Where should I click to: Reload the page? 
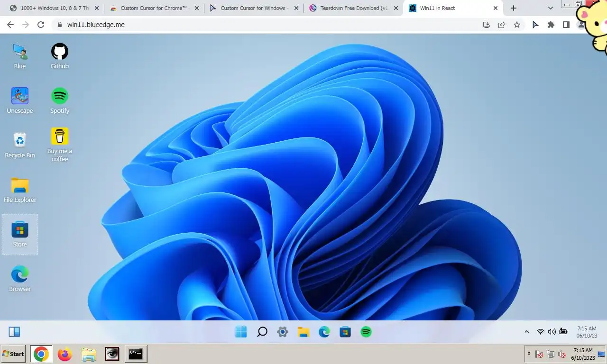pyautogui.click(x=41, y=25)
